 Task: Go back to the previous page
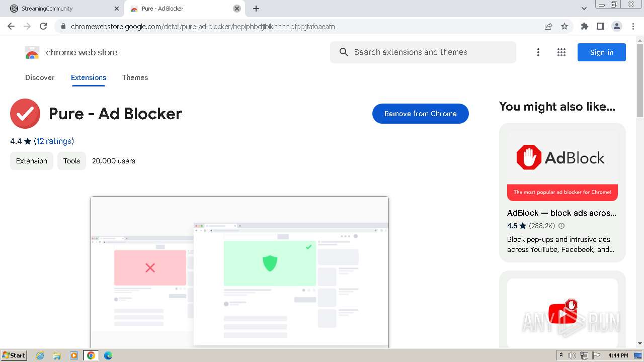11,26
